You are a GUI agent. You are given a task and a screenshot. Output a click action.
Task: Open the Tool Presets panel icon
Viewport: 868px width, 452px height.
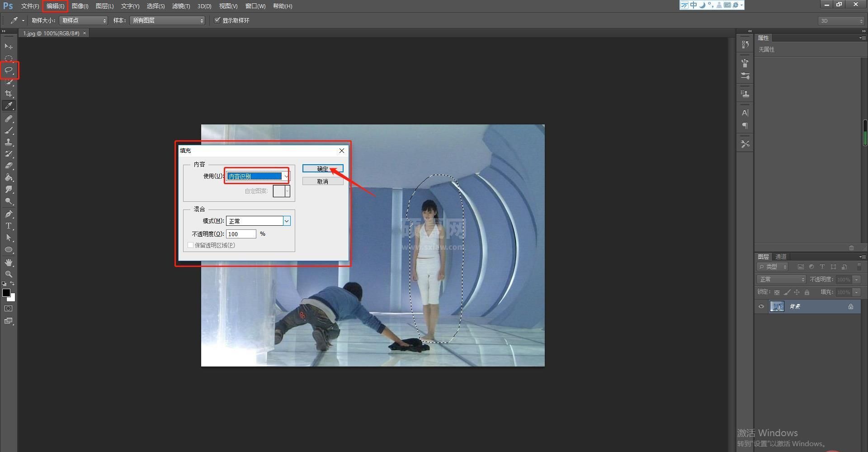(x=745, y=144)
